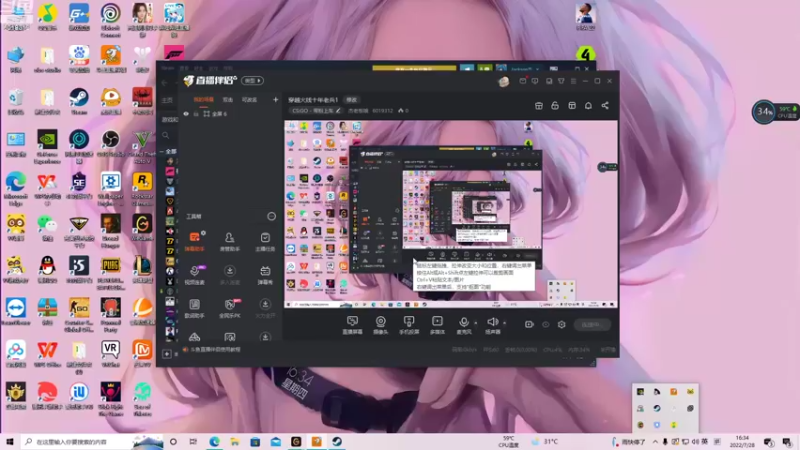
Task: Click the back arrow in left sidebar
Action: 164,82
